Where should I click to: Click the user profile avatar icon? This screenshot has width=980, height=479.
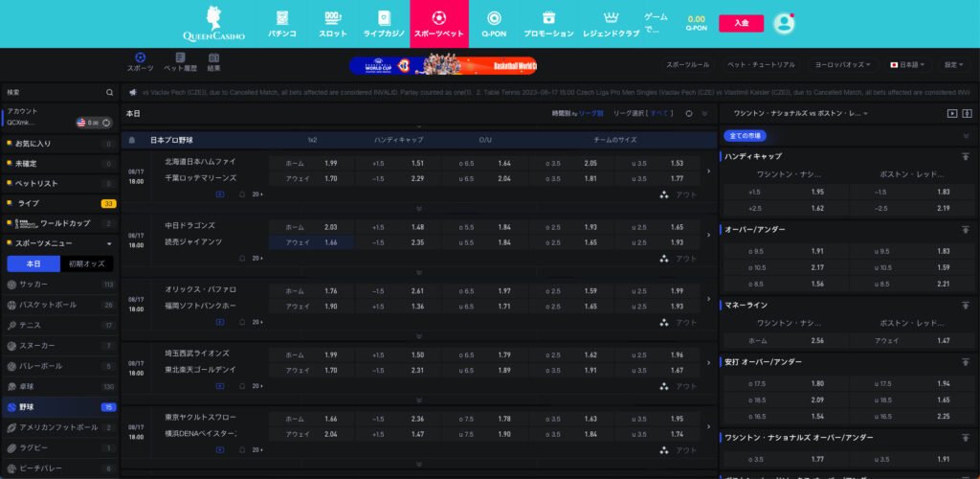tap(784, 23)
